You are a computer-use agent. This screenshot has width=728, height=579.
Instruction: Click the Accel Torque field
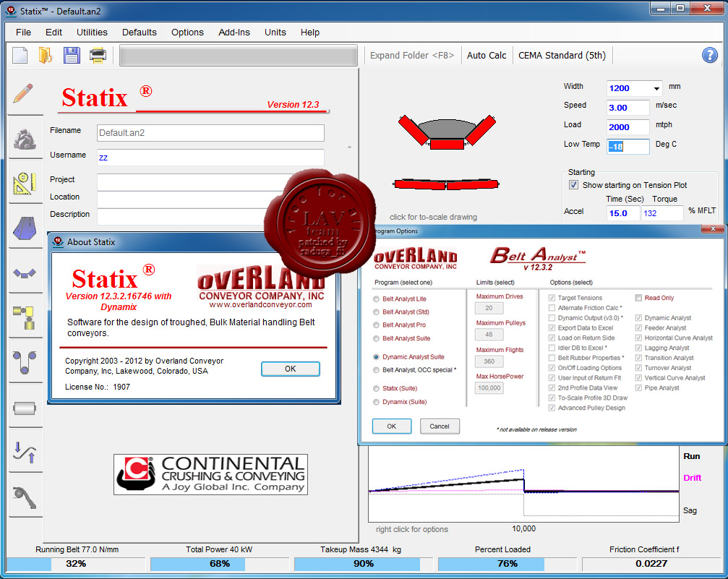(x=662, y=213)
